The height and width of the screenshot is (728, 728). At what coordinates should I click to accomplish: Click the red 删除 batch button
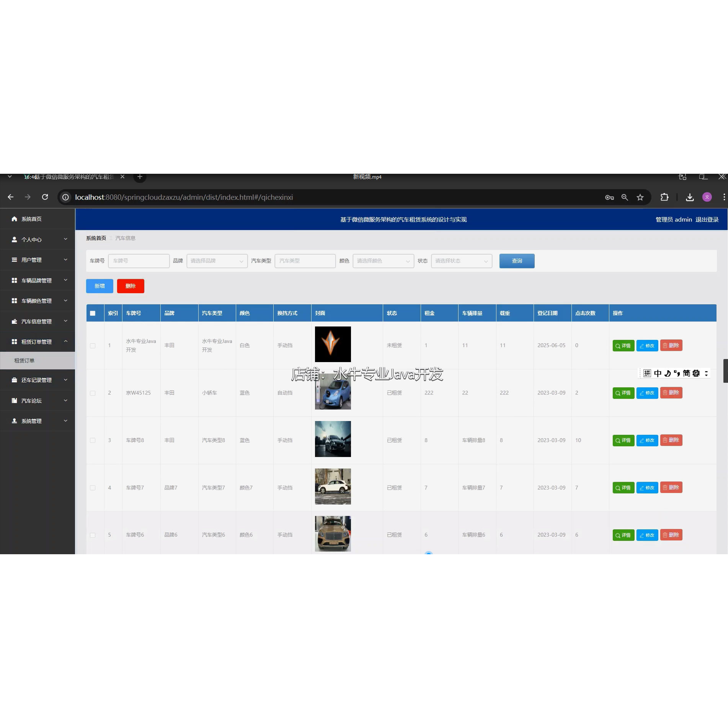click(x=131, y=286)
